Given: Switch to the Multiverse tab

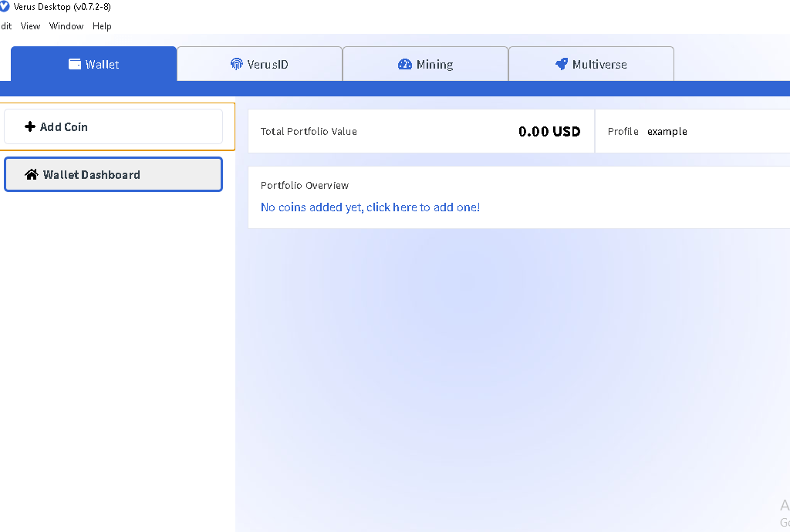Looking at the screenshot, I should 591,64.
